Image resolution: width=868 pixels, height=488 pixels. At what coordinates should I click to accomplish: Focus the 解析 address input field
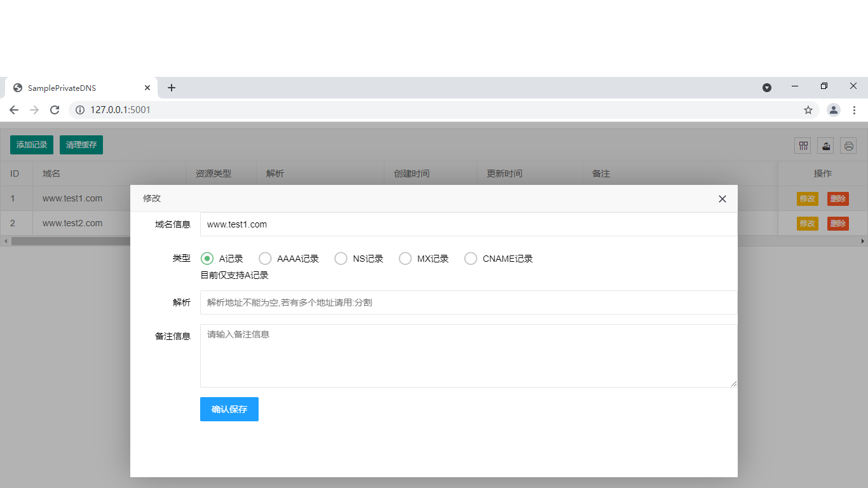[x=468, y=302]
